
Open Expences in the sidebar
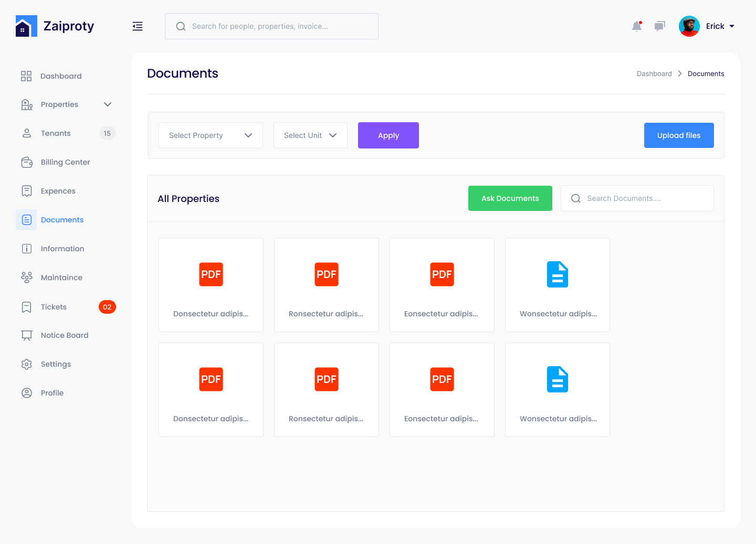coord(58,191)
